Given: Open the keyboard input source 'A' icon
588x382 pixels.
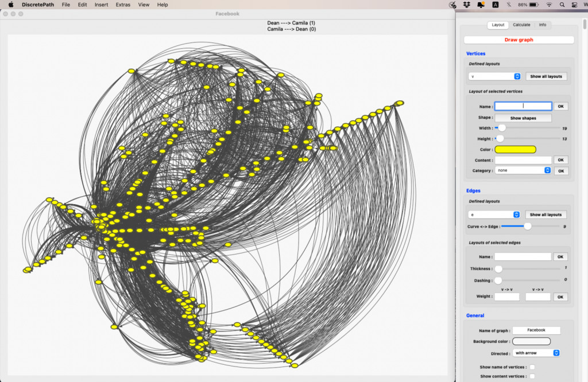Looking at the screenshot, I should pos(496,5).
